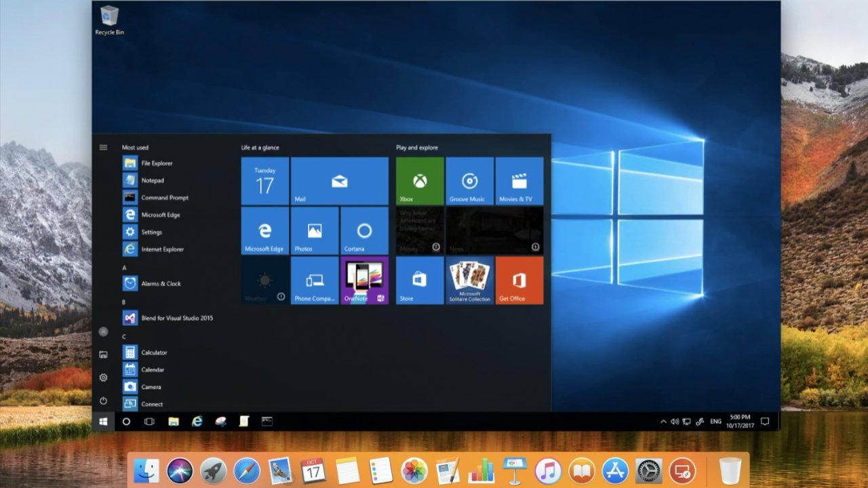Open the Mail live tile

[339, 181]
